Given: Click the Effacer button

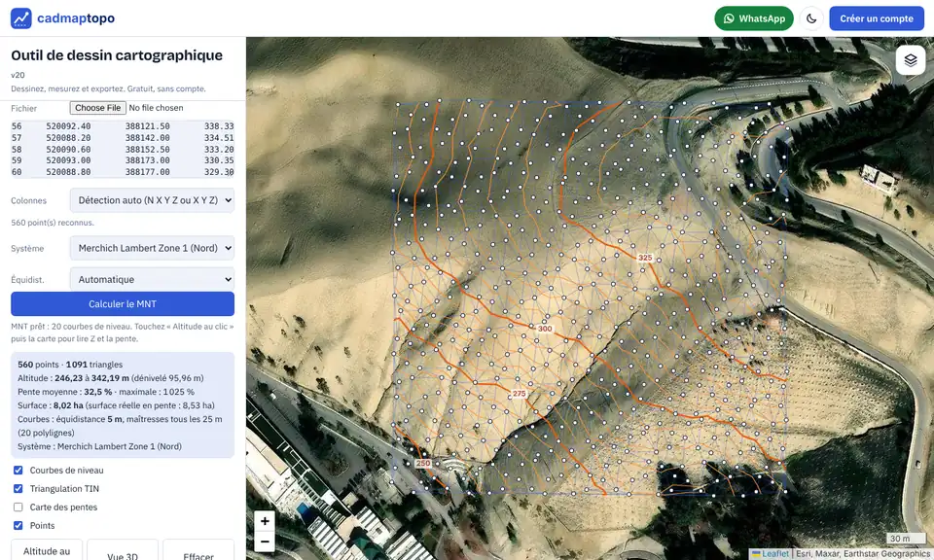Looking at the screenshot, I should pyautogui.click(x=198, y=553).
